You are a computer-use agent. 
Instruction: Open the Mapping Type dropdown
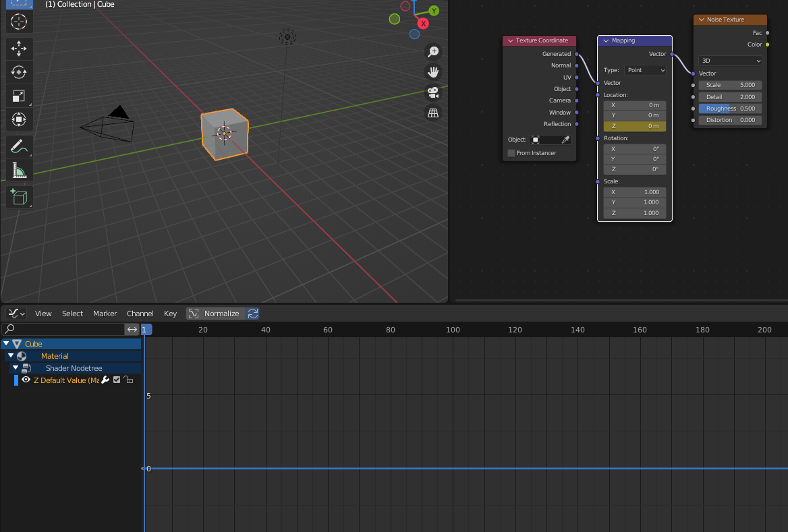pos(645,70)
